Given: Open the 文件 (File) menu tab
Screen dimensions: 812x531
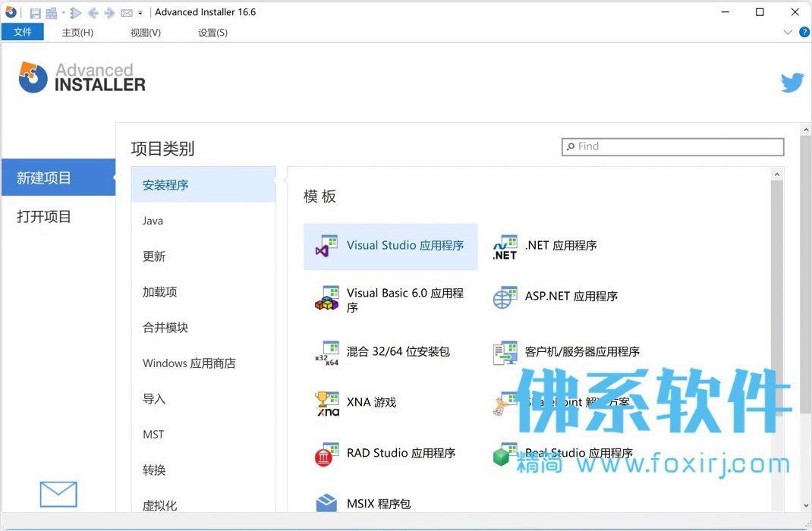Looking at the screenshot, I should point(23,32).
